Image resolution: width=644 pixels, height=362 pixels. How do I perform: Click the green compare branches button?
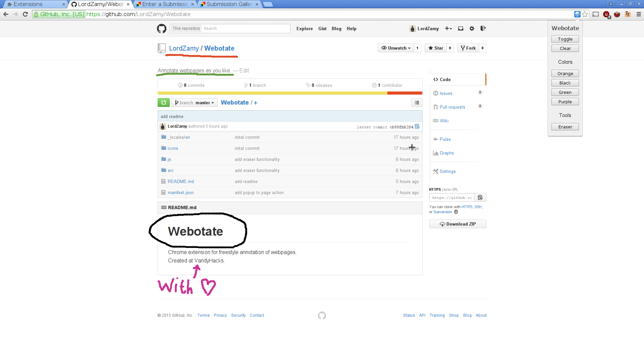point(163,103)
